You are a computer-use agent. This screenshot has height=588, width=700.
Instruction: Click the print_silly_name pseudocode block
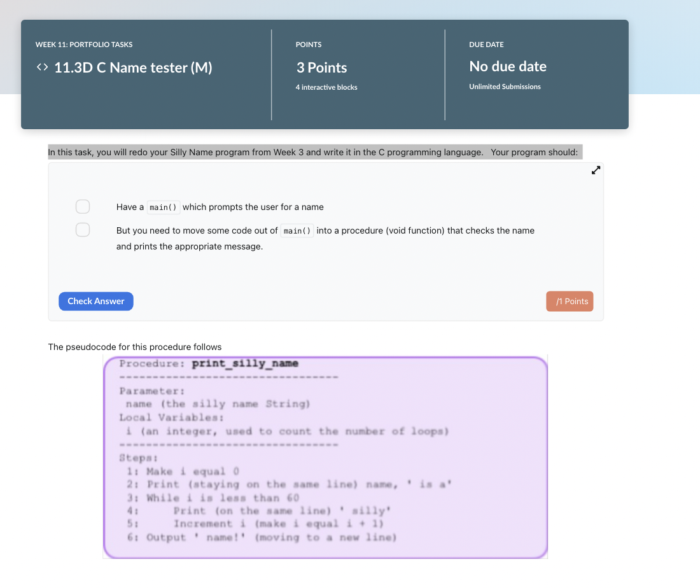(x=325, y=457)
